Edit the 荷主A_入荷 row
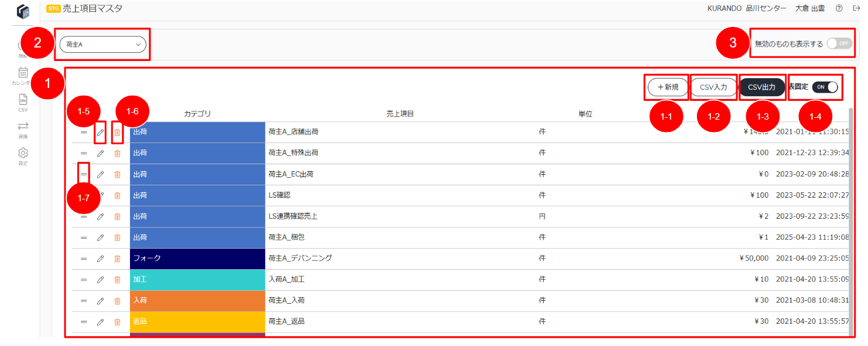 point(100,301)
